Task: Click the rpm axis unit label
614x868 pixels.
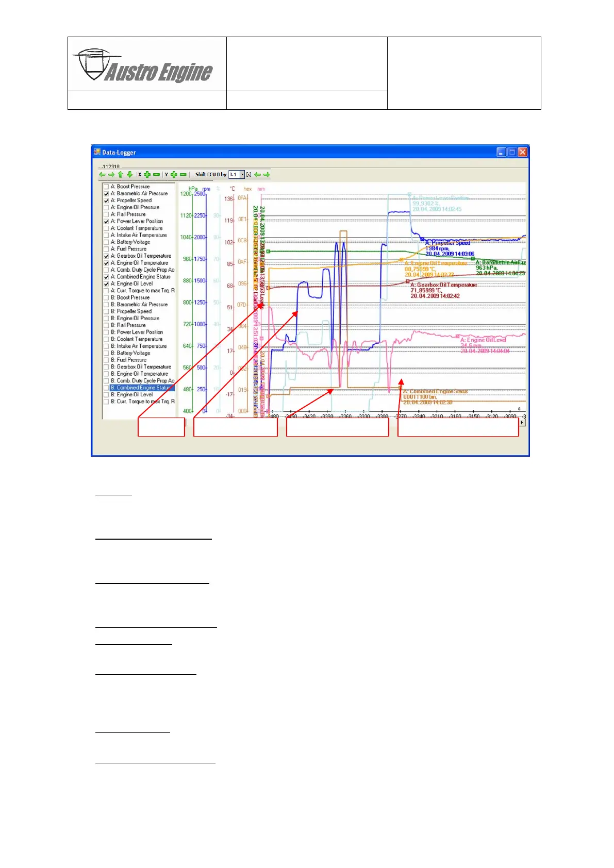Action: [x=206, y=189]
